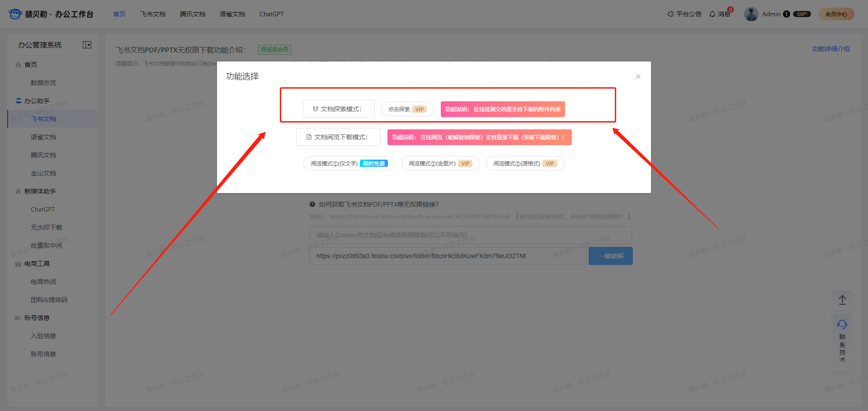868x411 pixels.
Task: Click the 点击探索 VIP button
Action: [407, 109]
